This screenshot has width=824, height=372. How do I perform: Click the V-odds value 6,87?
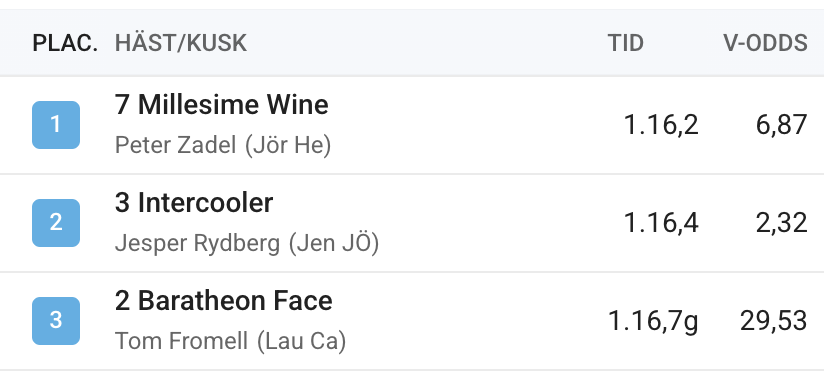781,125
